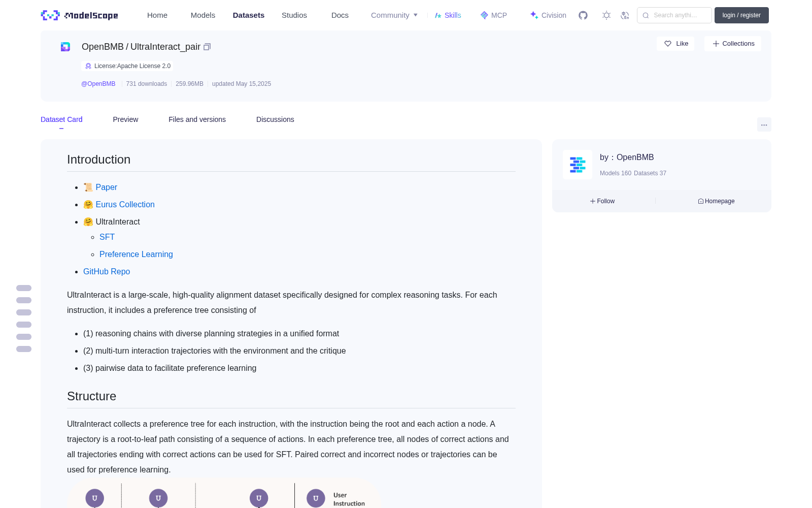
Task: Click the 731 downloads text
Action: coord(147,84)
